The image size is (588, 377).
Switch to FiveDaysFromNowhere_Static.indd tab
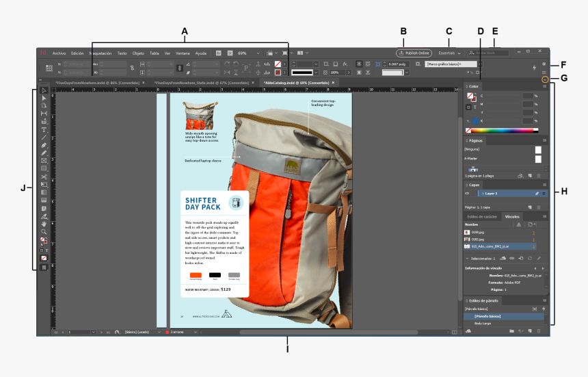coord(202,83)
